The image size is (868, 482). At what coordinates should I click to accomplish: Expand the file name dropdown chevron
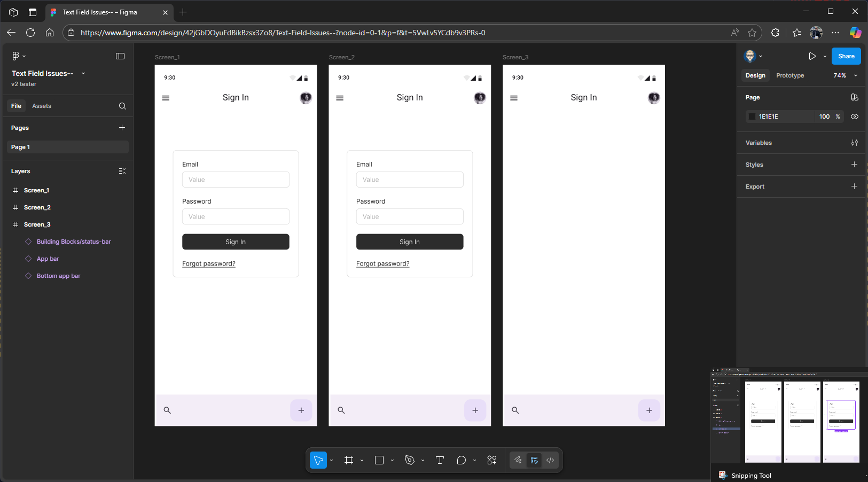pyautogui.click(x=83, y=73)
